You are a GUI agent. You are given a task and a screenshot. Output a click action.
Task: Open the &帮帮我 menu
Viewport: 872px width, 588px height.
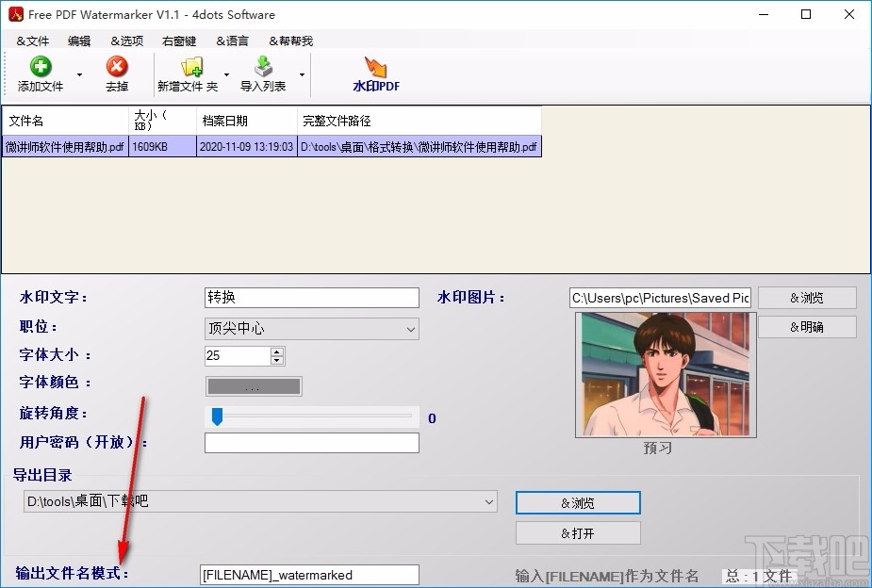pyautogui.click(x=291, y=41)
